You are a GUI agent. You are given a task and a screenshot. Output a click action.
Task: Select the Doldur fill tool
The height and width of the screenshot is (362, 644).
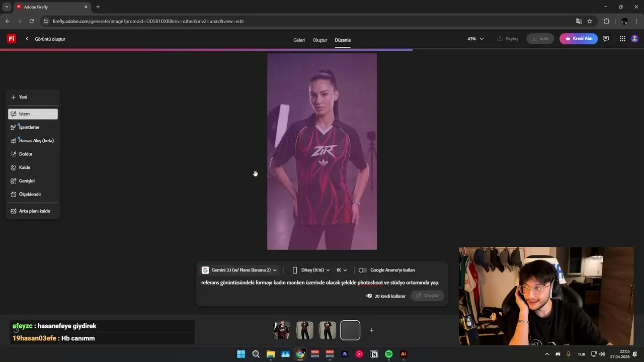pyautogui.click(x=33, y=154)
